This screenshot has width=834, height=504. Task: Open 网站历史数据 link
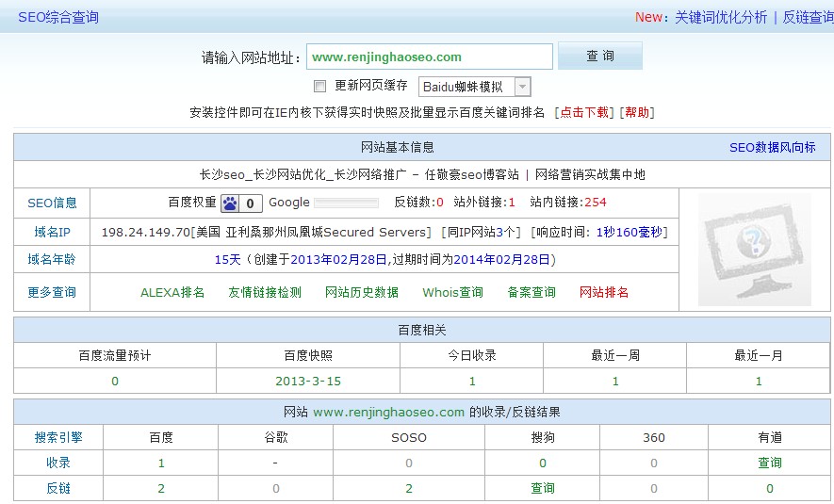pyautogui.click(x=362, y=292)
